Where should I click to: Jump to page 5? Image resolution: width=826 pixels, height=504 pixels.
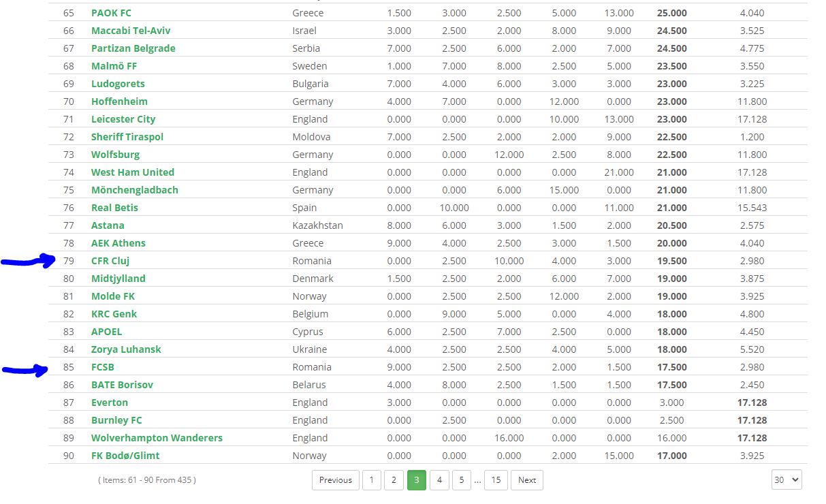pyautogui.click(x=461, y=480)
